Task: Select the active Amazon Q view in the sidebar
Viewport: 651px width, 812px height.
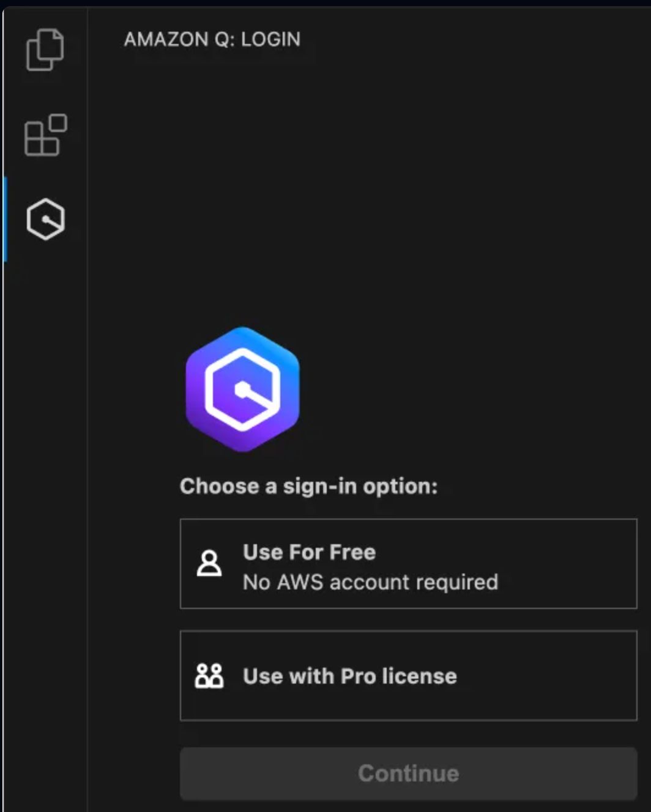Action: coord(45,218)
